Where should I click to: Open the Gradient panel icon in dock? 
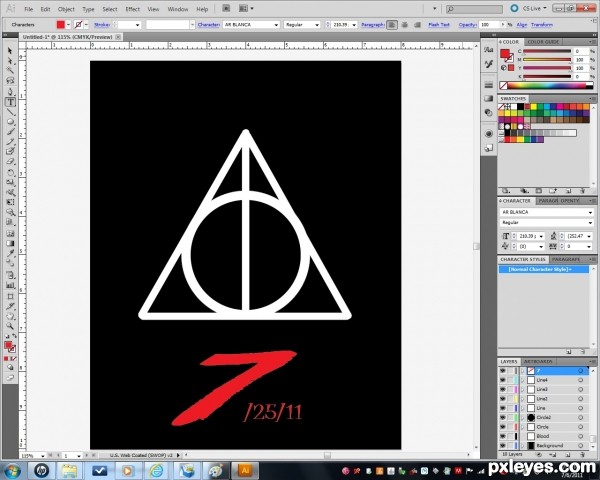[489, 99]
